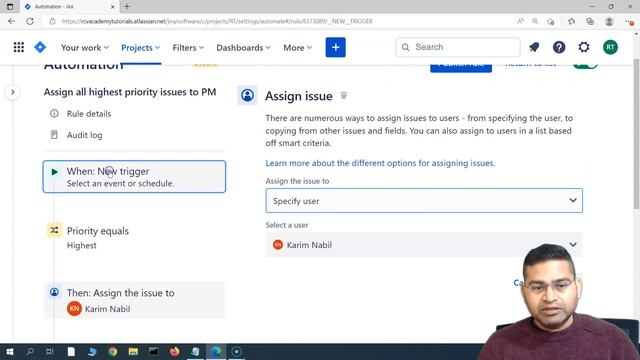Select the Priority equals Highest condition
This screenshot has height=360, width=640.
(x=134, y=237)
